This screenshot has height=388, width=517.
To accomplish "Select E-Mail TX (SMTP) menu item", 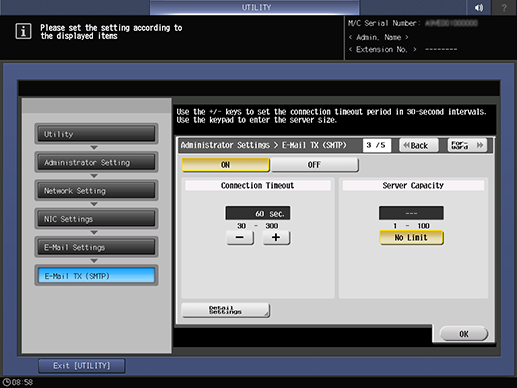I will point(96,276).
